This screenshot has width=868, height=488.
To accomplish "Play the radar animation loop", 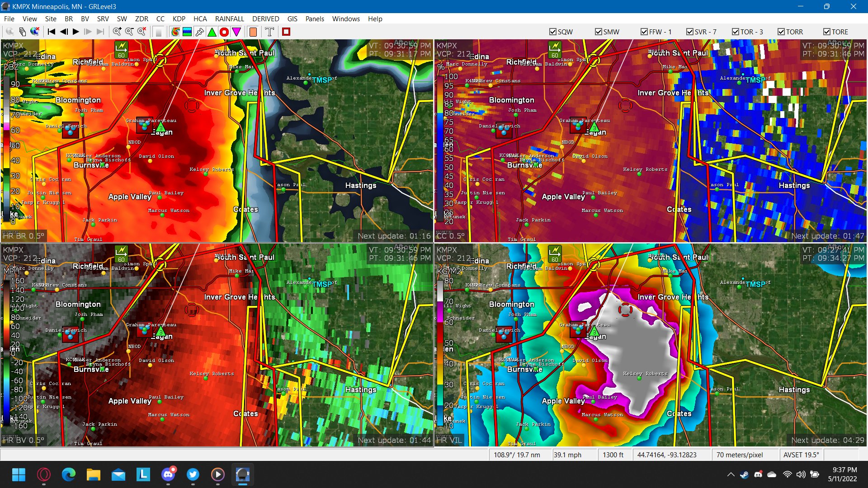I will click(x=76, y=32).
